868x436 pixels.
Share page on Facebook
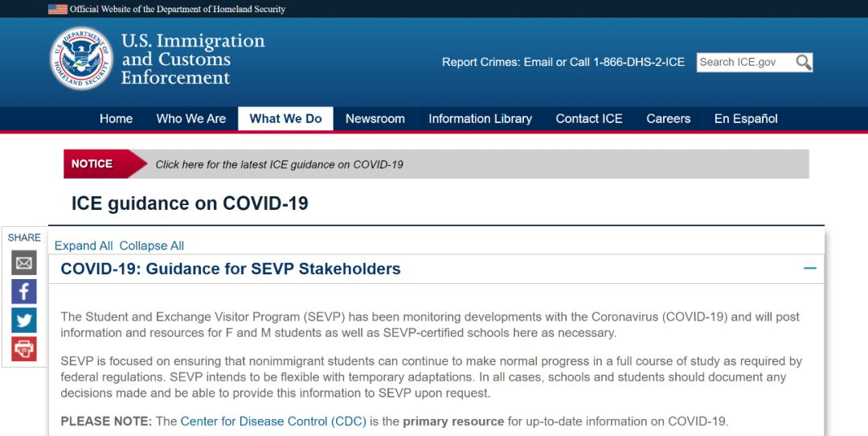coord(24,291)
